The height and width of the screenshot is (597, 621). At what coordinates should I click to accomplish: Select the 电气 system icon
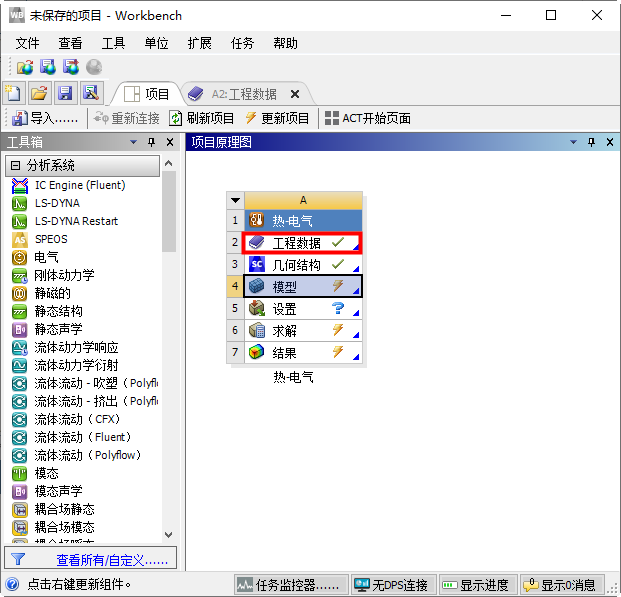(x=19, y=257)
